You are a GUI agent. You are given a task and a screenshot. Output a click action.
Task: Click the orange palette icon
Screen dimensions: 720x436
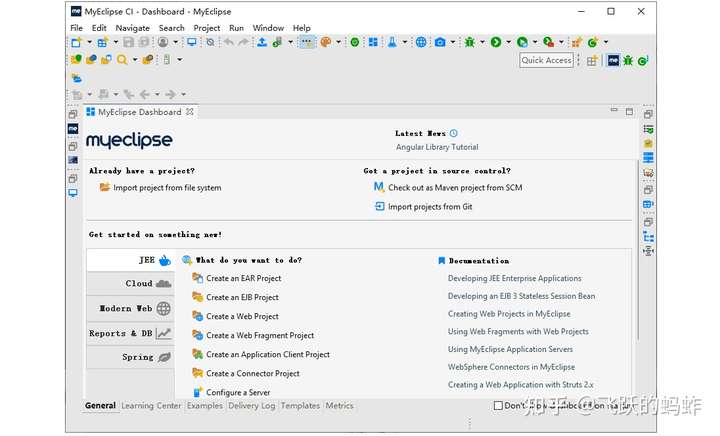(326, 42)
